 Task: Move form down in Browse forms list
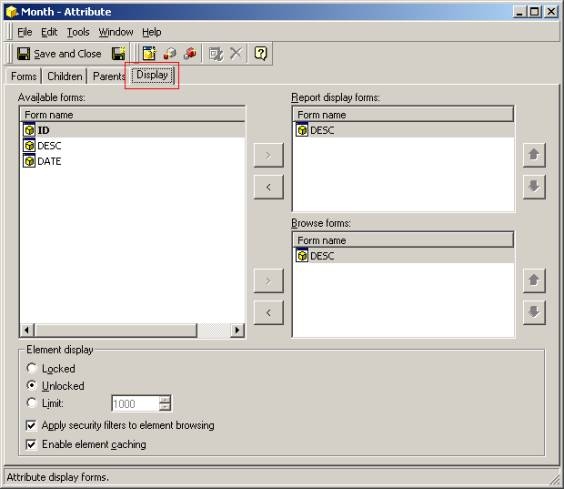click(534, 312)
